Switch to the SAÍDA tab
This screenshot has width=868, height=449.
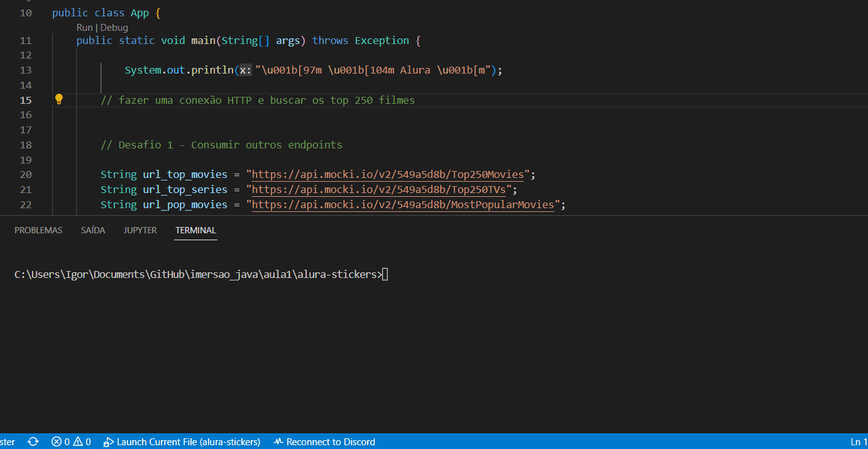(93, 230)
